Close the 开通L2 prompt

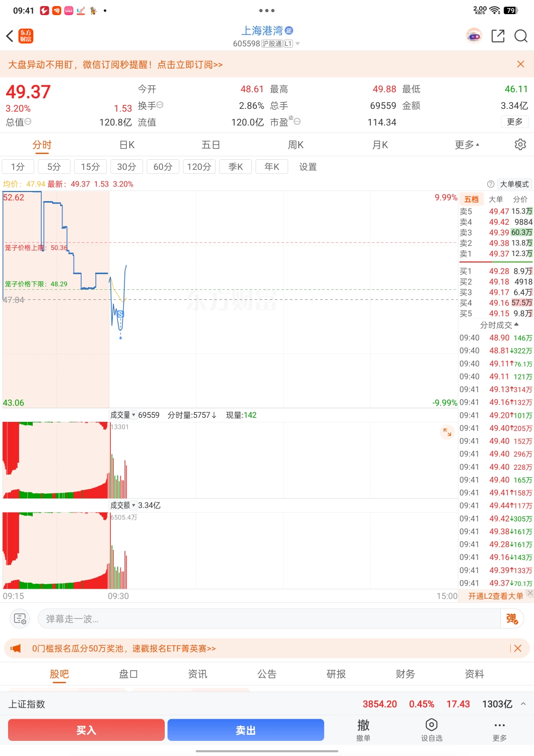pos(530,593)
